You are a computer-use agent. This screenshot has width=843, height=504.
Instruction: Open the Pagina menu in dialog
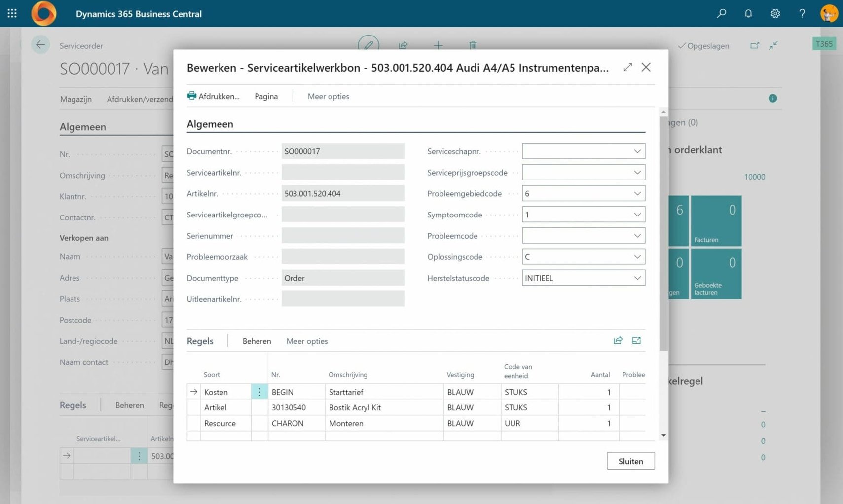(266, 96)
